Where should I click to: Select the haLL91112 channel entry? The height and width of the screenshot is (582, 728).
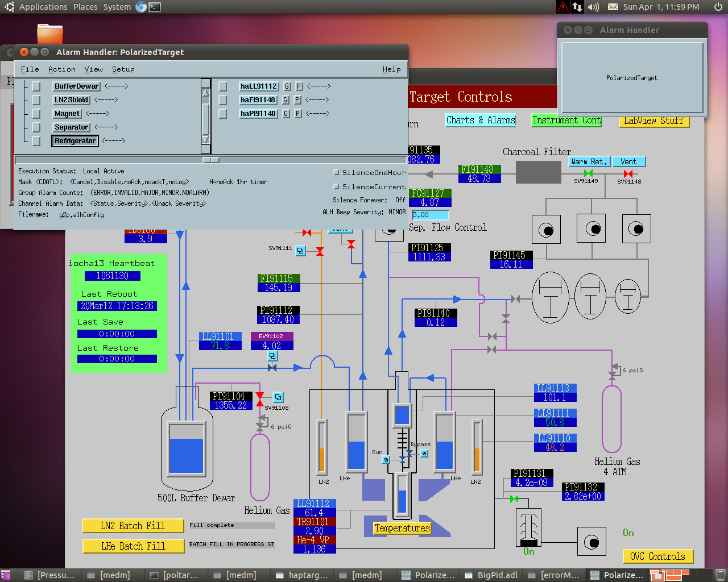pos(259,86)
